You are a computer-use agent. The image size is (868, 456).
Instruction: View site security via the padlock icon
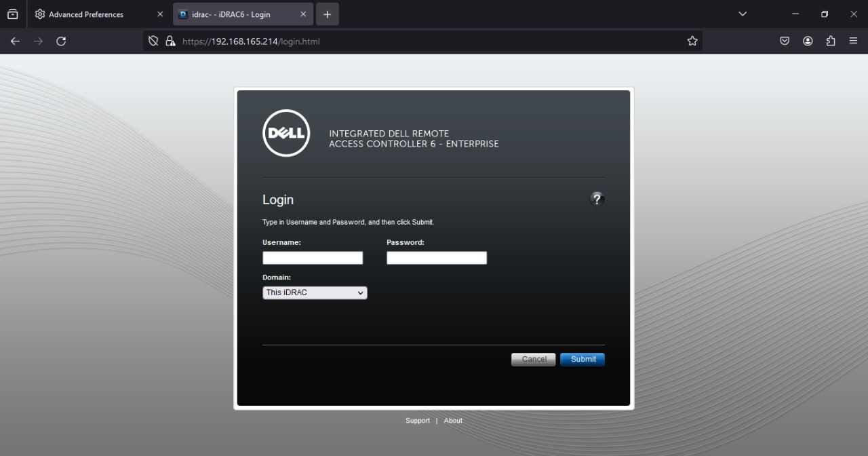[170, 41]
